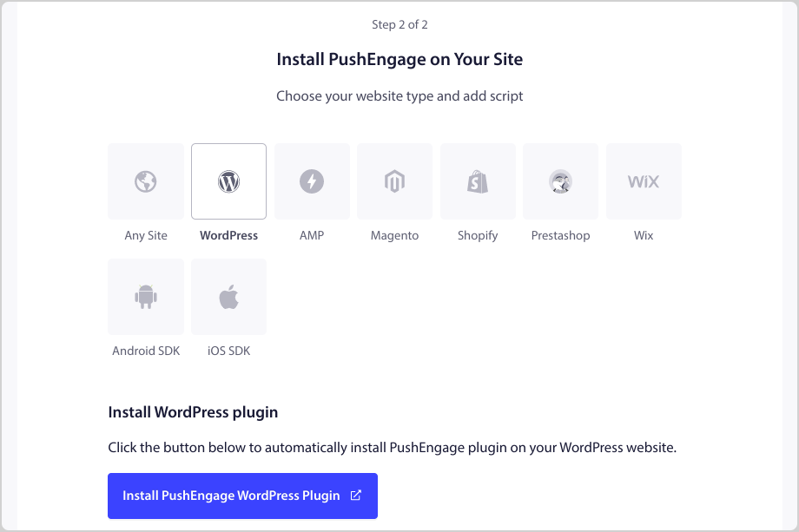The width and height of the screenshot is (799, 532).
Task: Click the 'Shopify' label
Action: 478,235
